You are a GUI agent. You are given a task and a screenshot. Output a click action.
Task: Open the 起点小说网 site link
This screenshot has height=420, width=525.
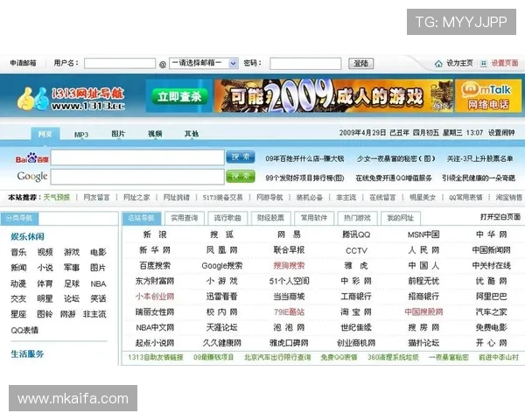(155, 343)
